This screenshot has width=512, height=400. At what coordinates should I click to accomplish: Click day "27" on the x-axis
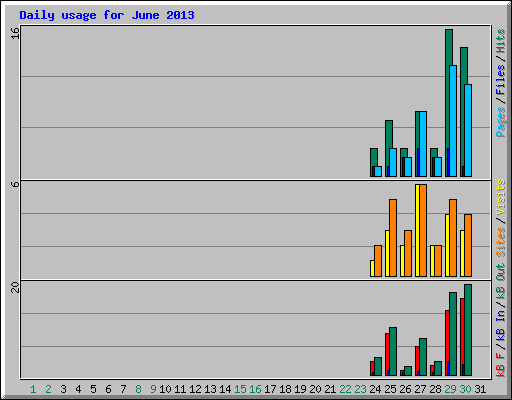click(x=420, y=389)
